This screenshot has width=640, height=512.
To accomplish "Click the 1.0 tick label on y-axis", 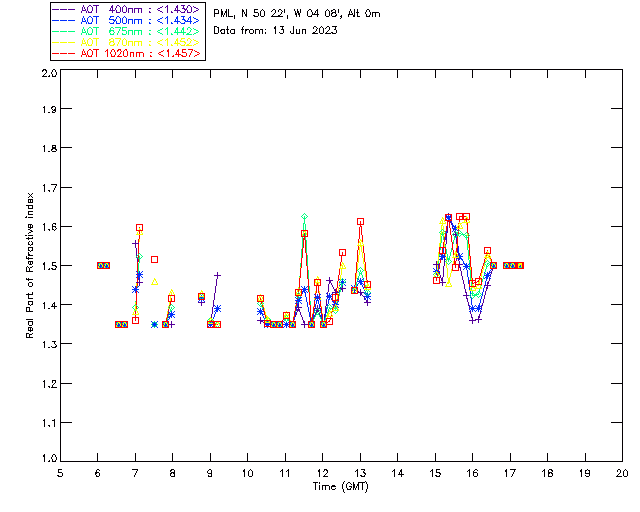I will [x=48, y=459].
